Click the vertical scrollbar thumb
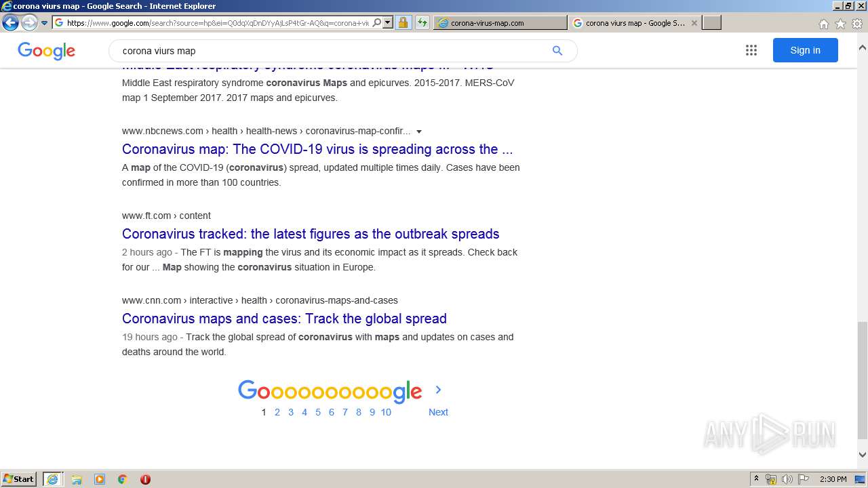The width and height of the screenshot is (868, 488). (862, 380)
